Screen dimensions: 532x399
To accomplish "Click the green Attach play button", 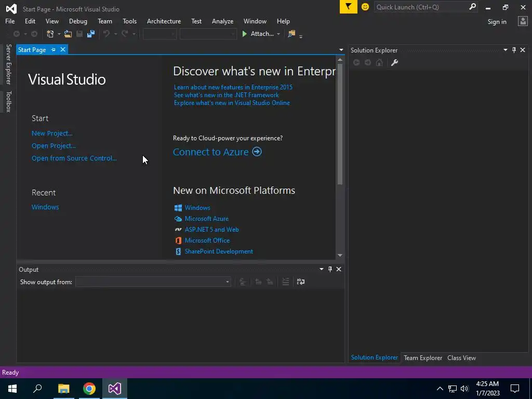I will pyautogui.click(x=244, y=34).
